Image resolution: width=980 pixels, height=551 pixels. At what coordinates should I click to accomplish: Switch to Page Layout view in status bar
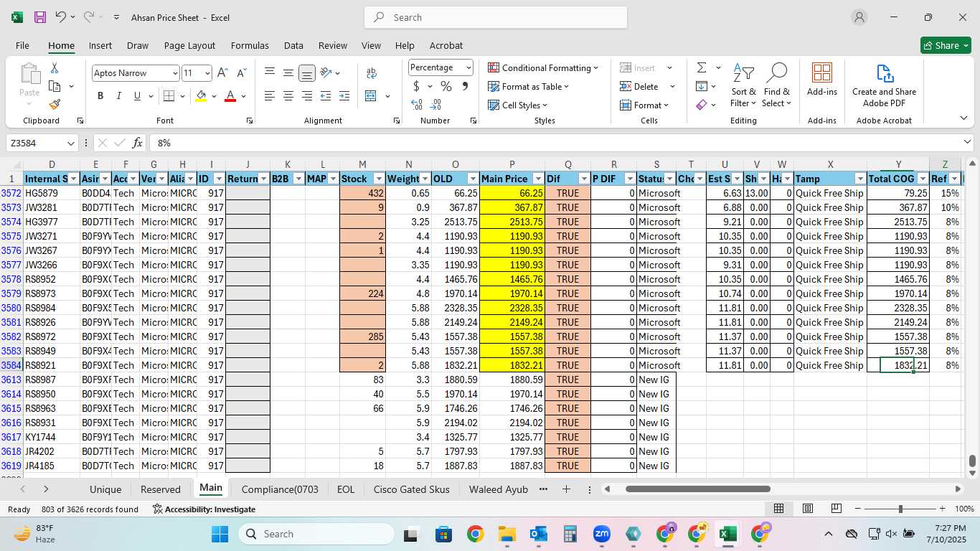coord(808,509)
